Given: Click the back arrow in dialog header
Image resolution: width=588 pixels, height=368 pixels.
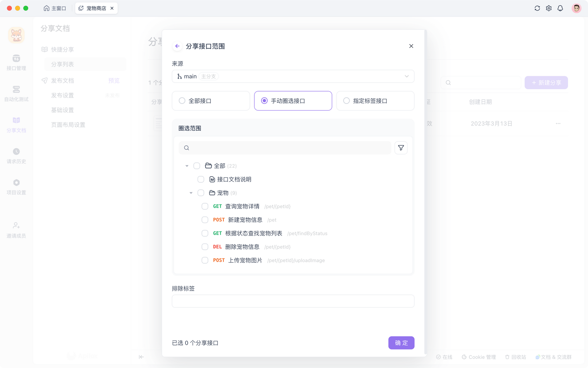Looking at the screenshot, I should coord(177,46).
